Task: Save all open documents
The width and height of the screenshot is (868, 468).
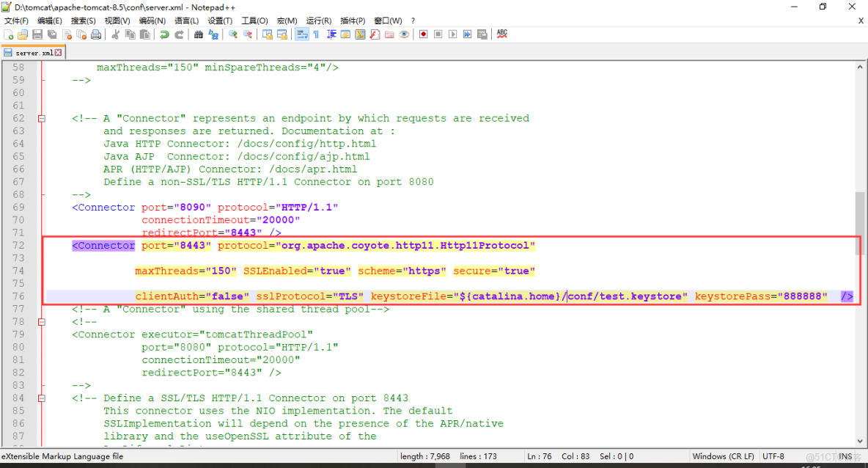Action: pyautogui.click(x=51, y=34)
